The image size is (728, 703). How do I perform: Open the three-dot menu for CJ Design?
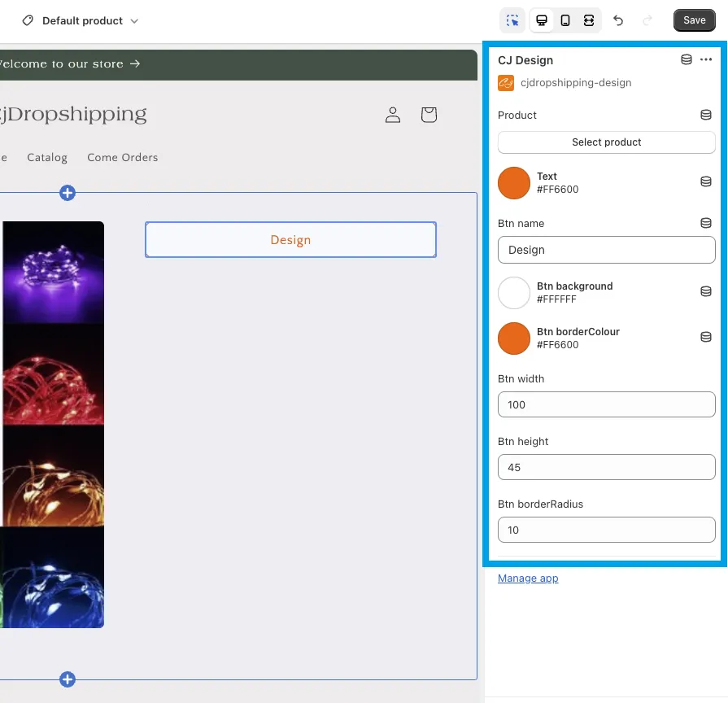[x=706, y=60]
